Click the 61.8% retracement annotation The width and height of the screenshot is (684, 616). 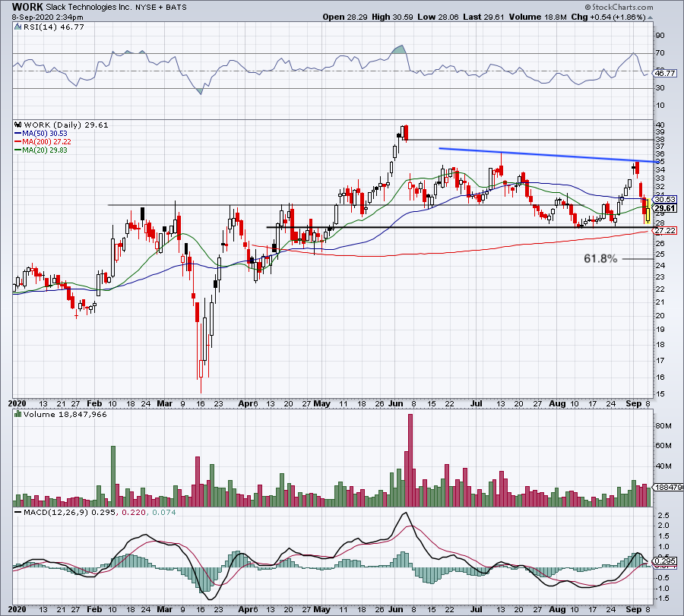(x=600, y=259)
